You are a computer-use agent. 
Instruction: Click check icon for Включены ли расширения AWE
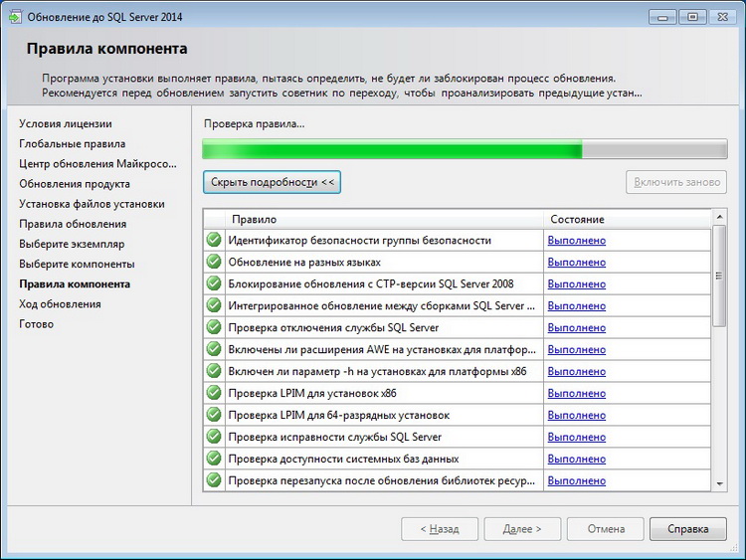pyautogui.click(x=214, y=349)
